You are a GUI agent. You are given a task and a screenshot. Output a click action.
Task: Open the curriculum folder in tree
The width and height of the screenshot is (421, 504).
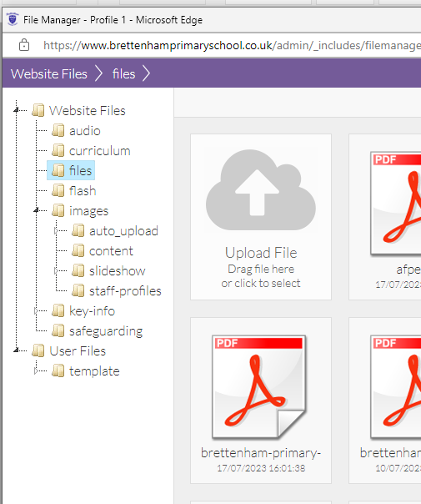(x=99, y=151)
